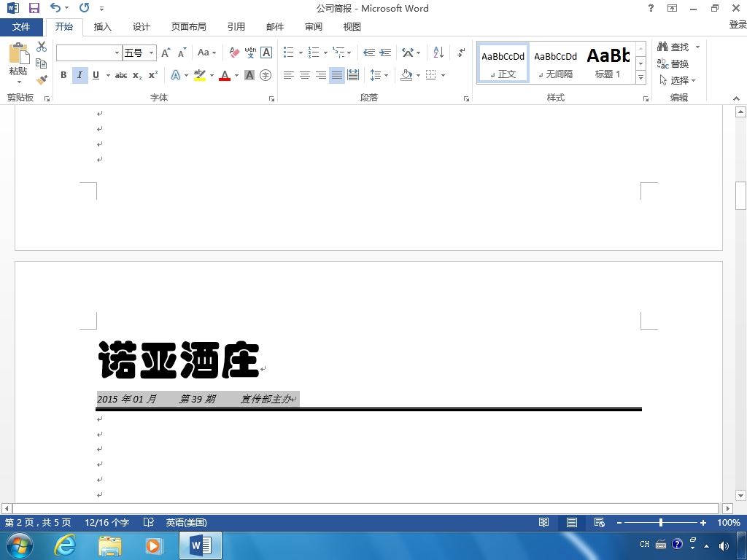
Task: Adjust the zoom slider handle
Action: pyautogui.click(x=661, y=522)
